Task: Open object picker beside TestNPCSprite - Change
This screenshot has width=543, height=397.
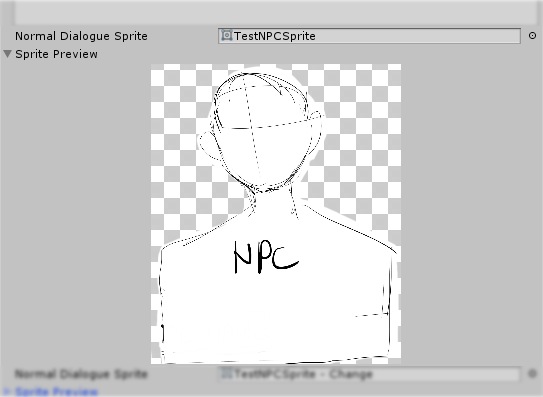Action: (x=532, y=374)
